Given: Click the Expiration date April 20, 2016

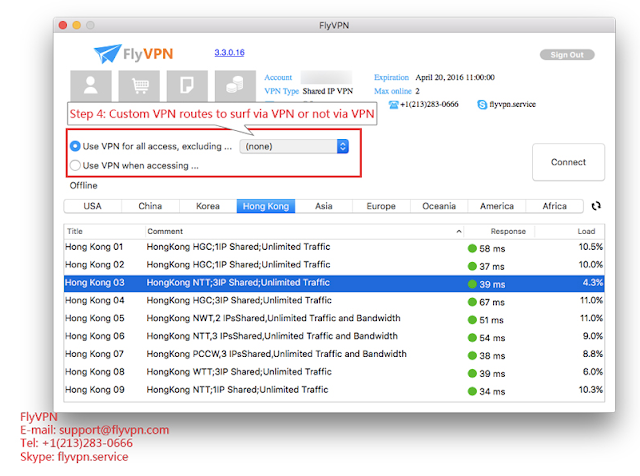Looking at the screenshot, I should 455,78.
